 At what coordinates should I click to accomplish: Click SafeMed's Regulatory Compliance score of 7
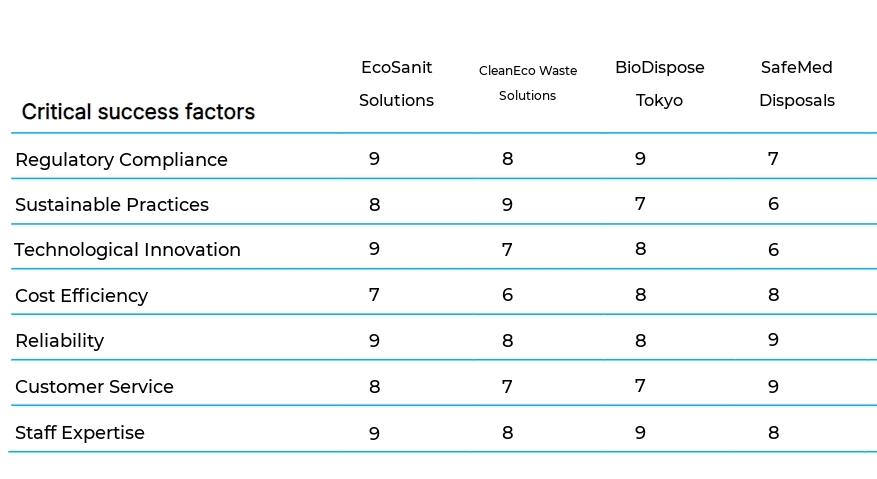pyautogui.click(x=773, y=159)
